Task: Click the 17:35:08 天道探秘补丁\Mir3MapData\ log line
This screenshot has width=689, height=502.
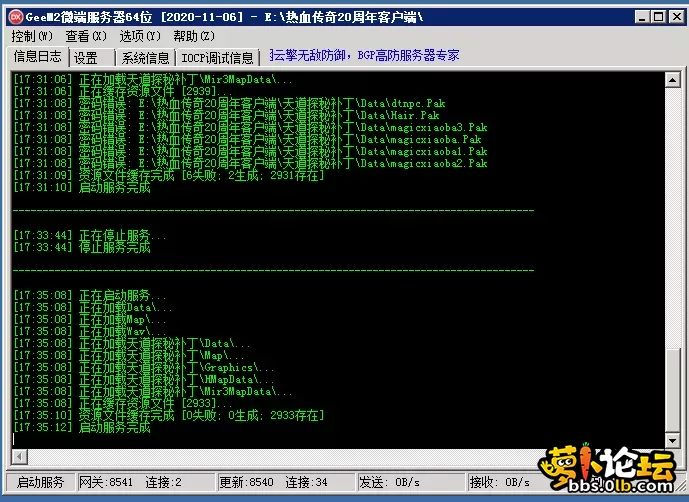Action: (152, 391)
